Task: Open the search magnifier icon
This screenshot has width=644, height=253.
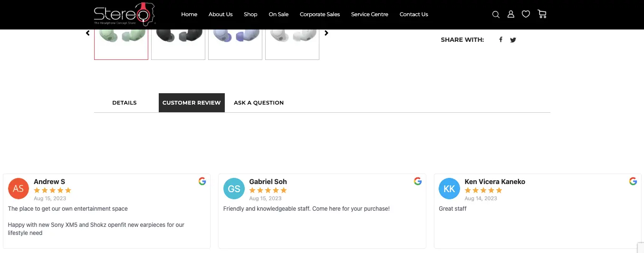Action: (496, 14)
